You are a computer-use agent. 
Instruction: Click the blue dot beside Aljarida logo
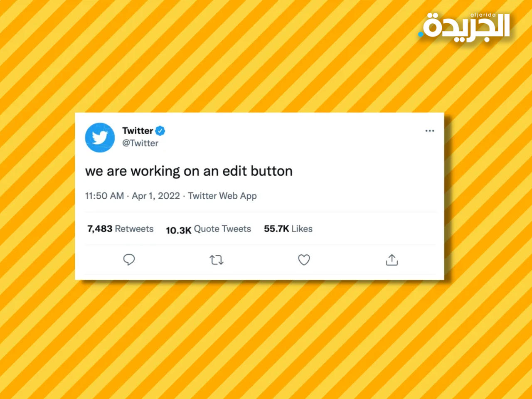click(421, 34)
